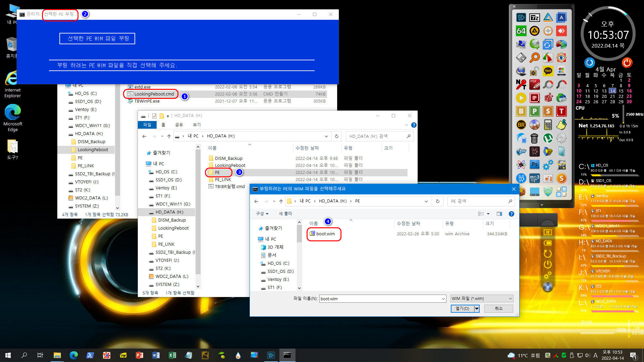The height and width of the screenshot is (362, 644).
Task: Open PowerShell from the taskbar
Action: [x=90, y=355]
